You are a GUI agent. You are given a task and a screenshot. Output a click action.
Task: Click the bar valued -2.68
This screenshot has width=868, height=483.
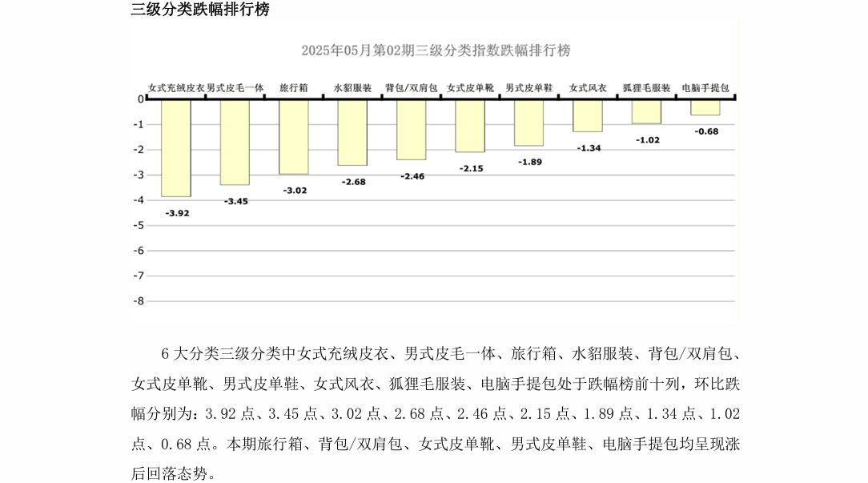pyautogui.click(x=352, y=132)
